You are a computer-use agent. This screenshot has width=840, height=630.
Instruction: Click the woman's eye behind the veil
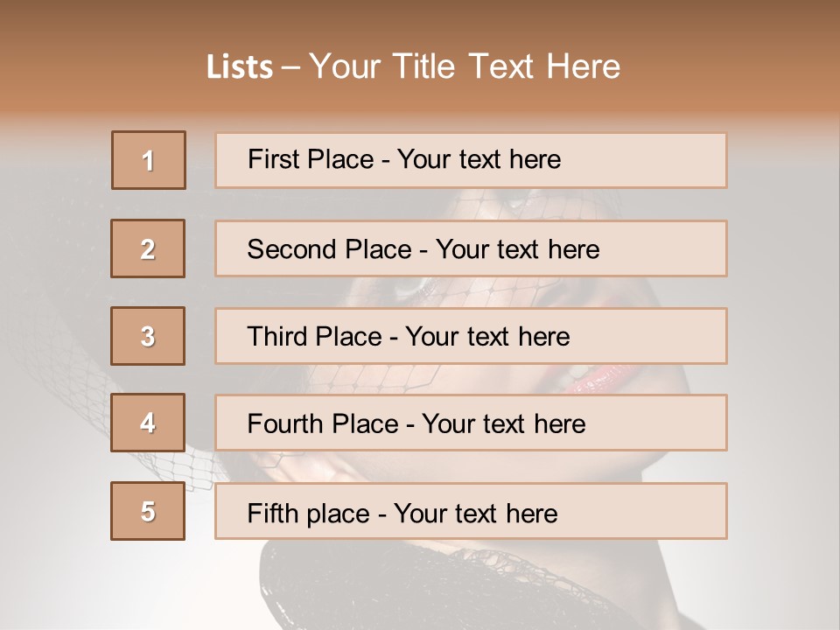[x=411, y=286]
